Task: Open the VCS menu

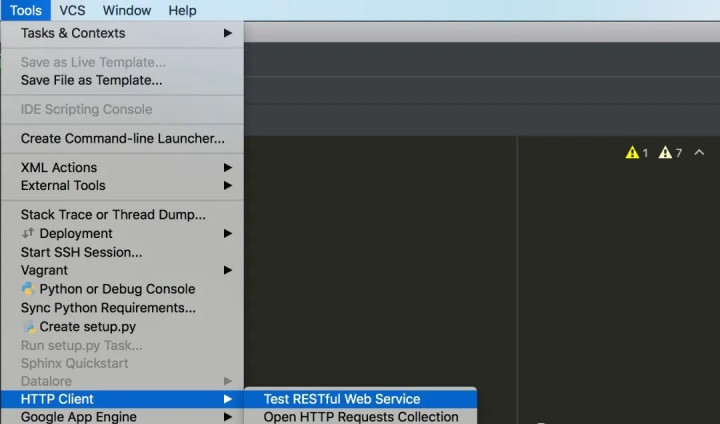Action: (72, 10)
